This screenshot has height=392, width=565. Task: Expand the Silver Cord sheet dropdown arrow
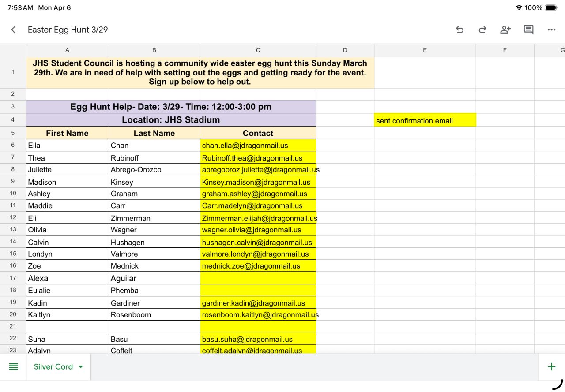tap(81, 367)
